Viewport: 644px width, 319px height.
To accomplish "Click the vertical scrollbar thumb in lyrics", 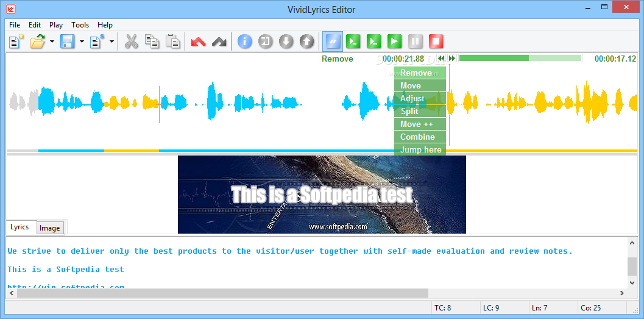I will 632,267.
